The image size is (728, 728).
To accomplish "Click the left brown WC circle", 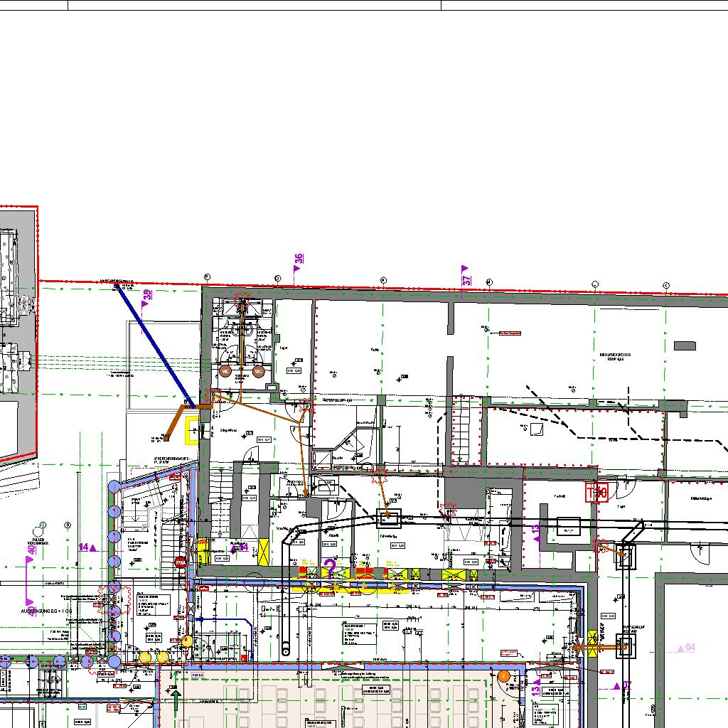I will 225,371.
